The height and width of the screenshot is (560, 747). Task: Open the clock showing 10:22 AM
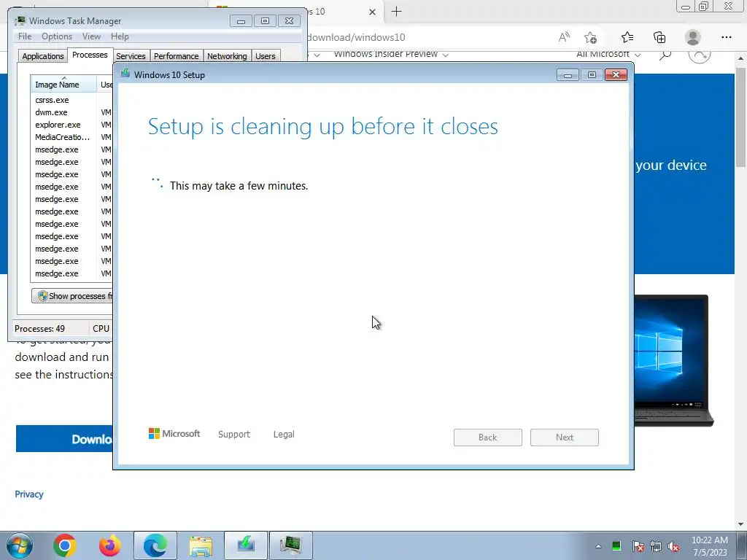[x=709, y=546]
